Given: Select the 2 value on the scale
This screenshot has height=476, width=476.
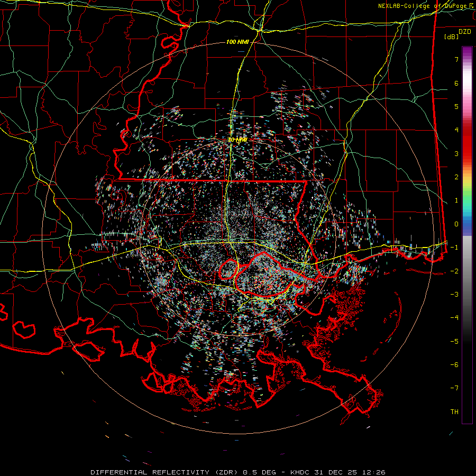Looking at the screenshot, I should (456, 177).
